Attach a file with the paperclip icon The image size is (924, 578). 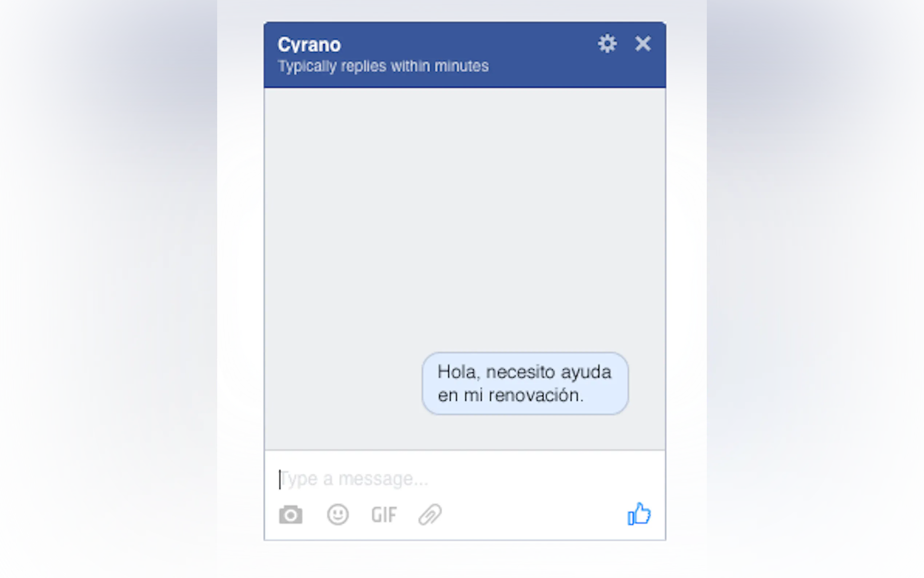tap(430, 515)
